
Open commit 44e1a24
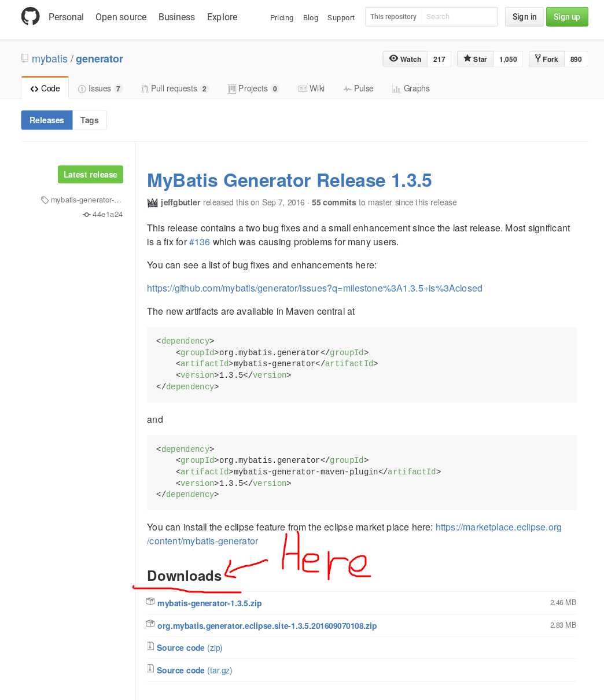[x=108, y=215]
